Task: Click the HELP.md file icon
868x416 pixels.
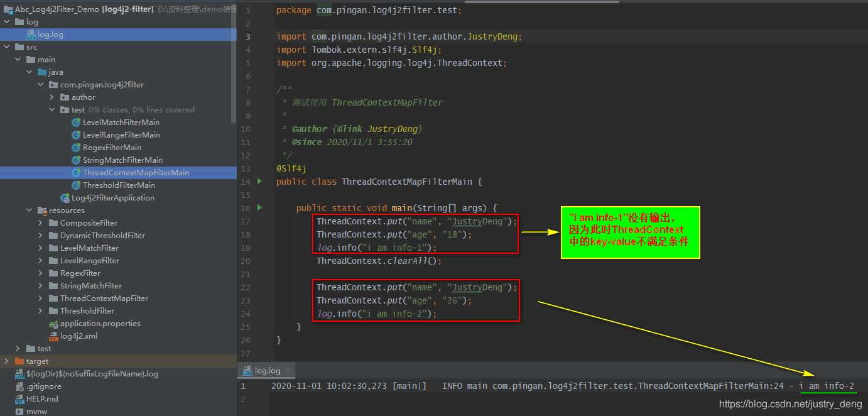Action: [x=19, y=399]
